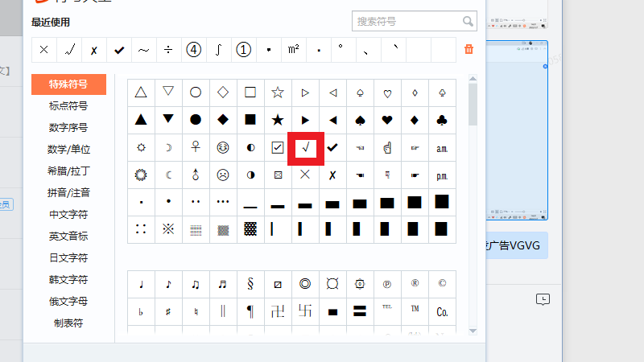644x362 pixels.
Task: Click the red-highlighted check mark in grid
Action: coord(305,147)
